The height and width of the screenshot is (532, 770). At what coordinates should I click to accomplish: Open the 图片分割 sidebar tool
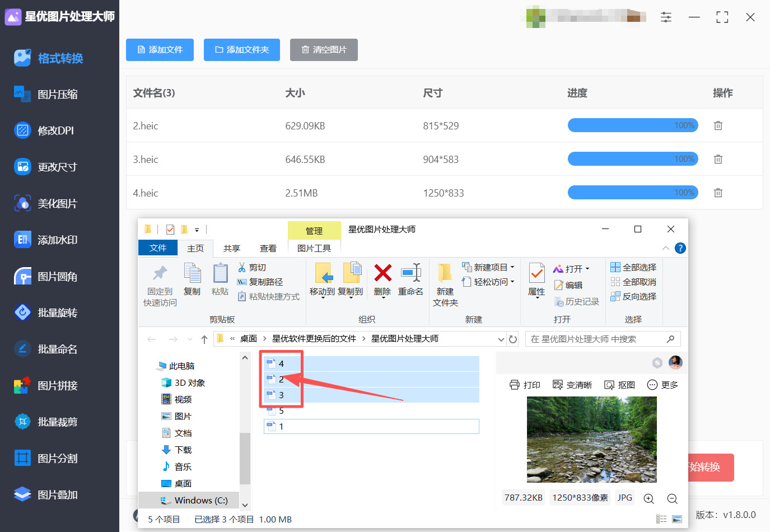coord(46,458)
